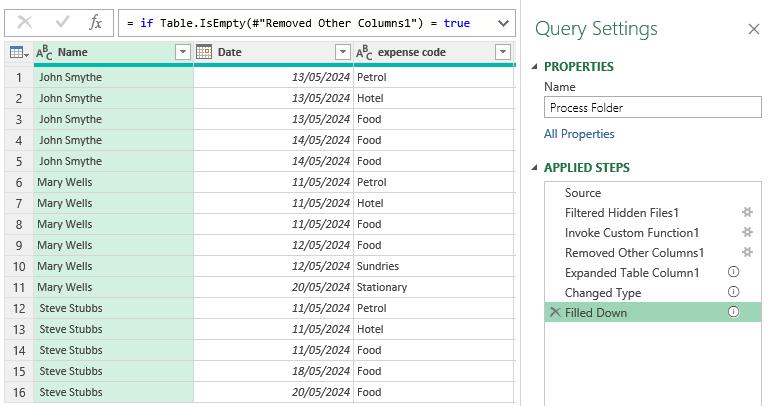Confirm formula with the checkmark icon
782x406 pixels.
[x=62, y=22]
